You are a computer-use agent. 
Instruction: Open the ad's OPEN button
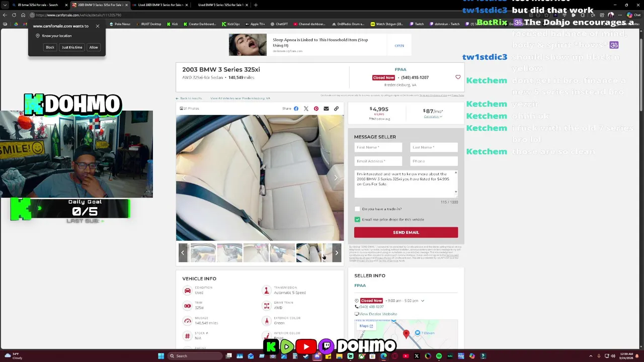pos(399,46)
